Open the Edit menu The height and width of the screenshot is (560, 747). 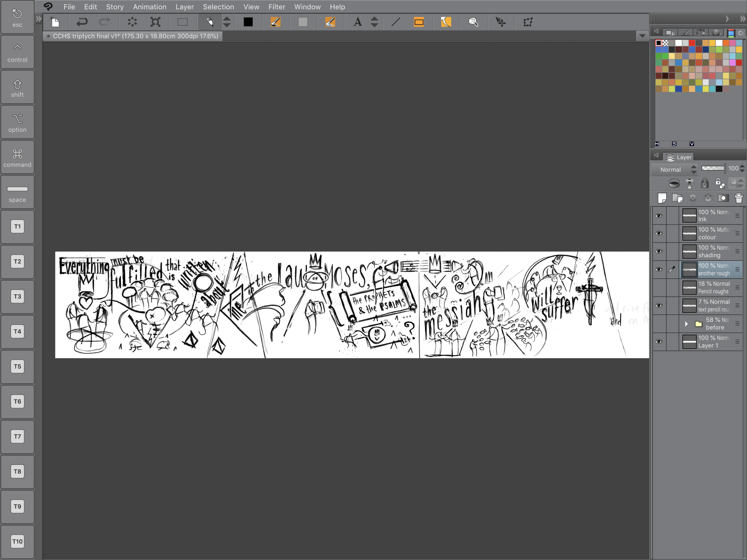pyautogui.click(x=91, y=7)
